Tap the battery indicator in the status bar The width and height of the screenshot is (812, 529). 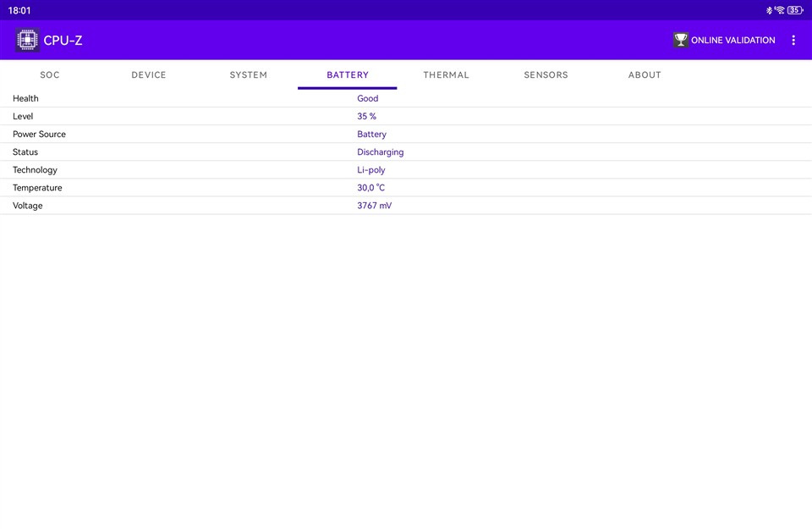[795, 10]
